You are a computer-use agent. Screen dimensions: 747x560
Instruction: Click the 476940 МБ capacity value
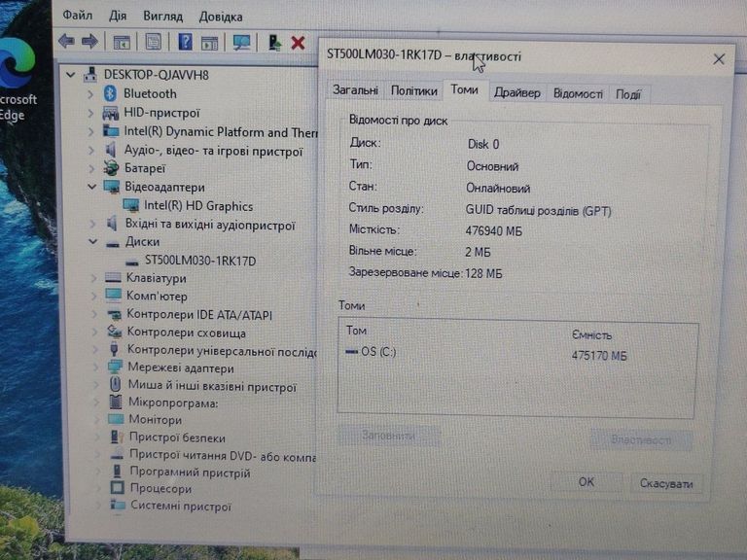[493, 231]
